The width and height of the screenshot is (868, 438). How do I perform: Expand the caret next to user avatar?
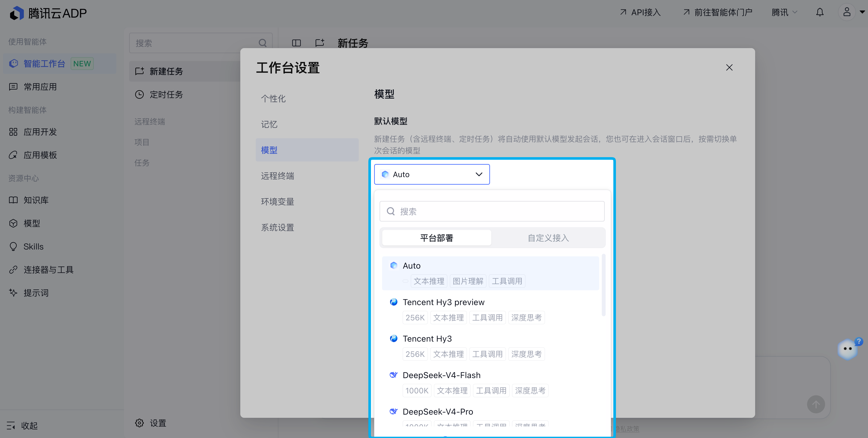[x=862, y=12]
